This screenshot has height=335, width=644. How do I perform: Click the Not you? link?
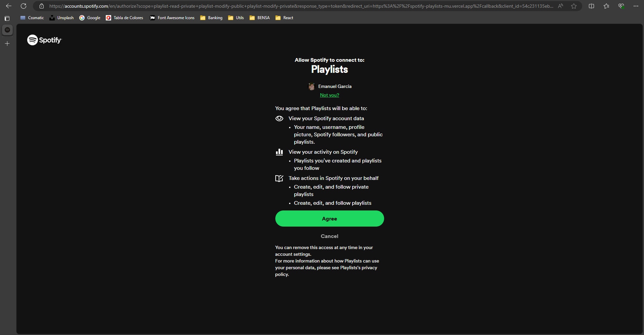tap(329, 95)
